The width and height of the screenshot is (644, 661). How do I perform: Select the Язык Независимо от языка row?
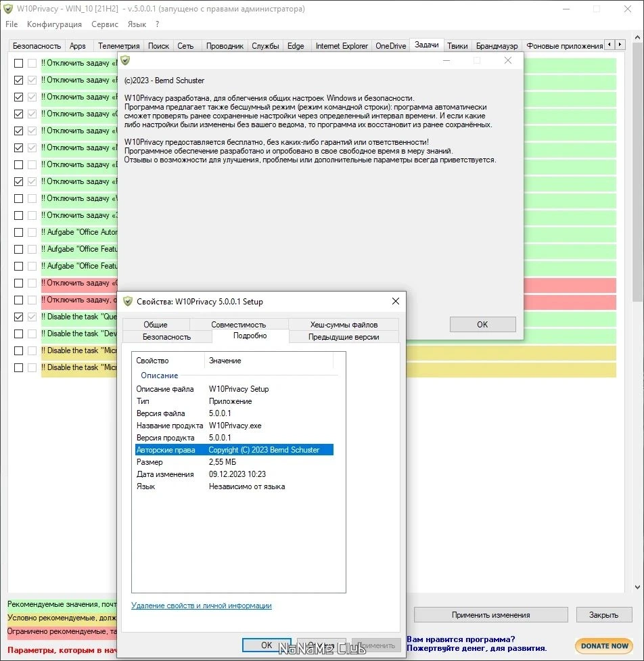(x=234, y=486)
